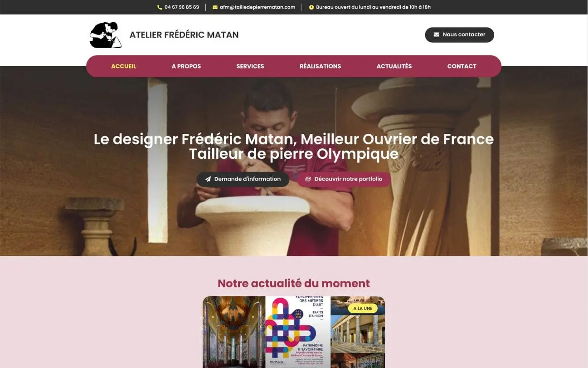Screen dimensions: 588x368
Task: Click Demande d'information button
Action: click(x=243, y=179)
